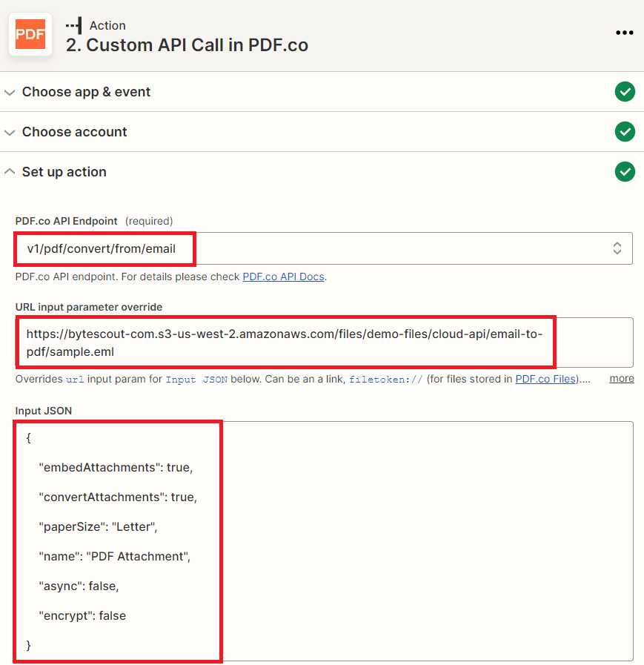Click the chevron next to Set up action
644x665 pixels.
(10, 171)
